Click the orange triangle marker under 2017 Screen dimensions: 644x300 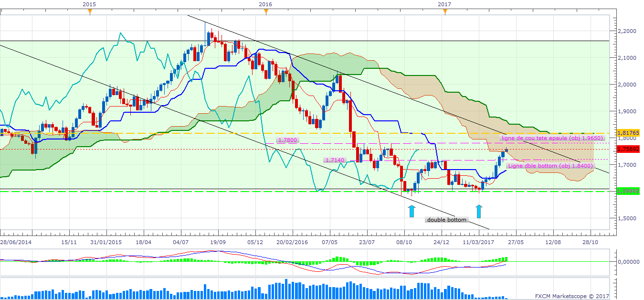point(444,12)
